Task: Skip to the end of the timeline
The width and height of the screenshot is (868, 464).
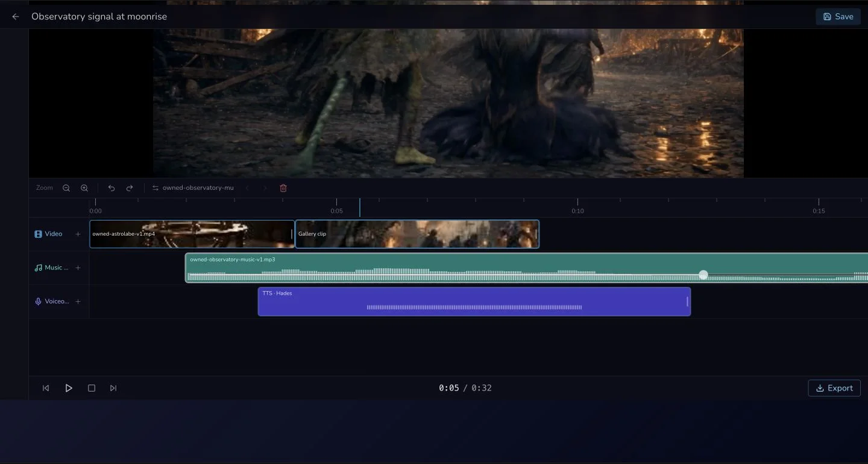Action: 113,388
